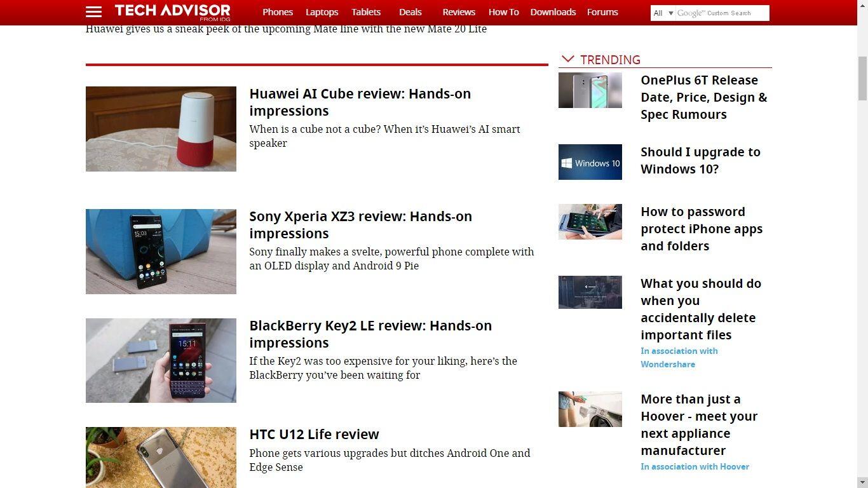Open deleted important files article thumbnail

coord(590,292)
